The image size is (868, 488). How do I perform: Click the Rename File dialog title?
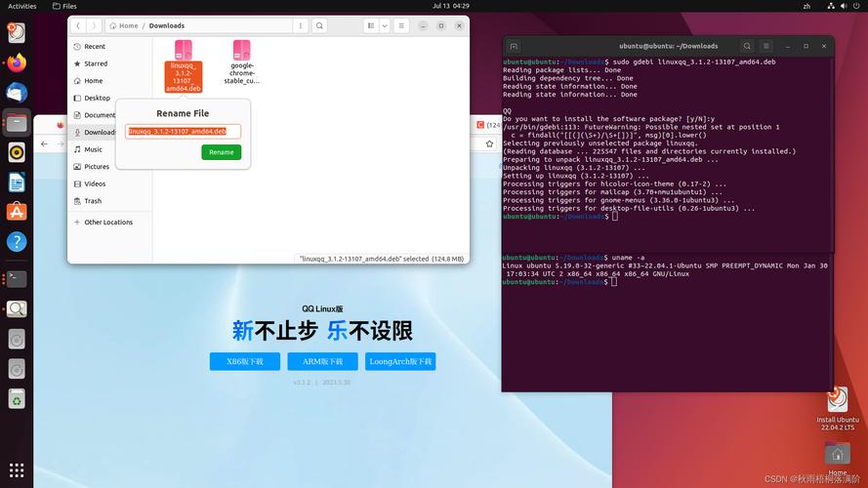183,113
